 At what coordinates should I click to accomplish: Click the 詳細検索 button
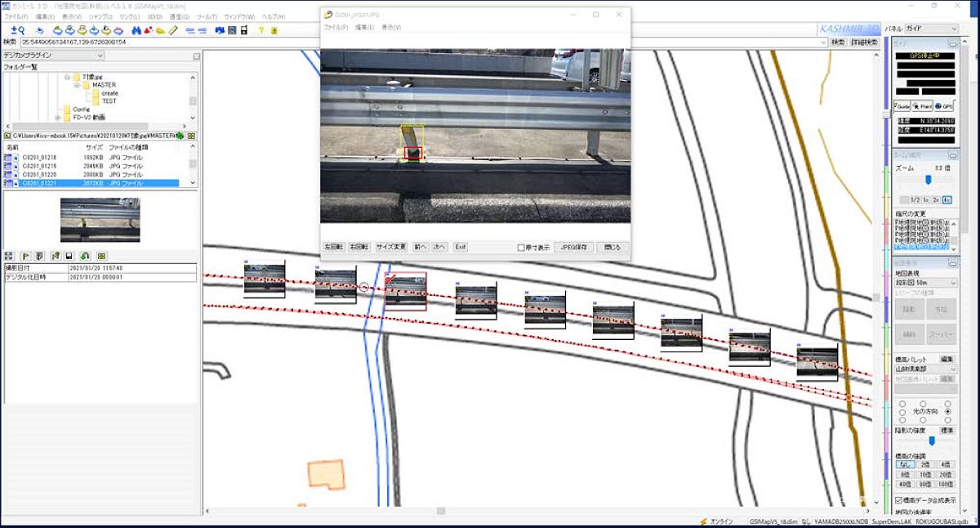click(x=865, y=42)
